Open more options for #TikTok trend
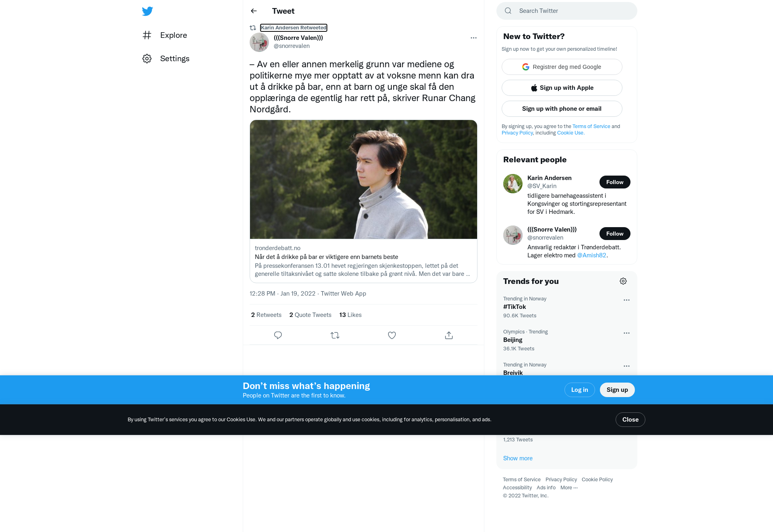This screenshot has width=773, height=532. pos(626,300)
